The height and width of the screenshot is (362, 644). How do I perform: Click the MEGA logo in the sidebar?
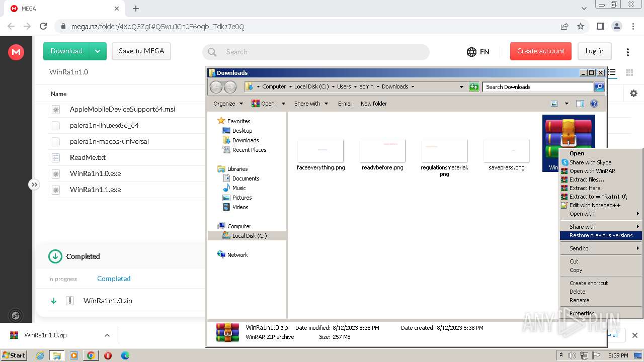point(16,52)
